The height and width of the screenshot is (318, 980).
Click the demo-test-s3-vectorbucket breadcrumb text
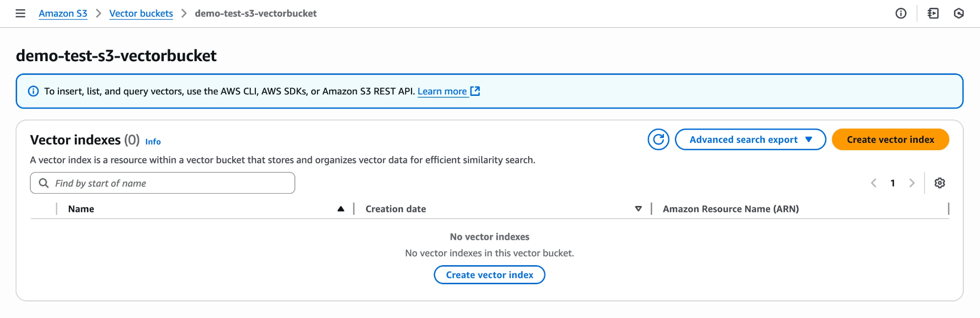click(x=256, y=13)
